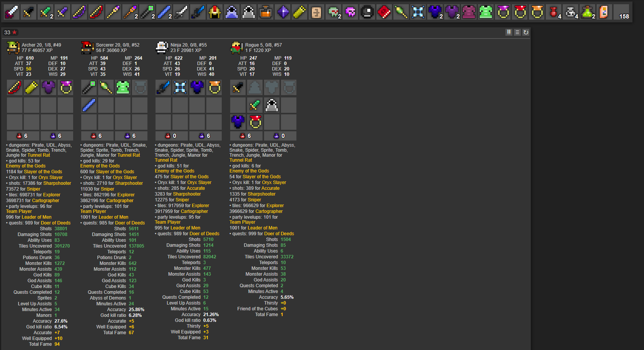Click the purple orb in the totals bar
644x350 pixels.
283,12
